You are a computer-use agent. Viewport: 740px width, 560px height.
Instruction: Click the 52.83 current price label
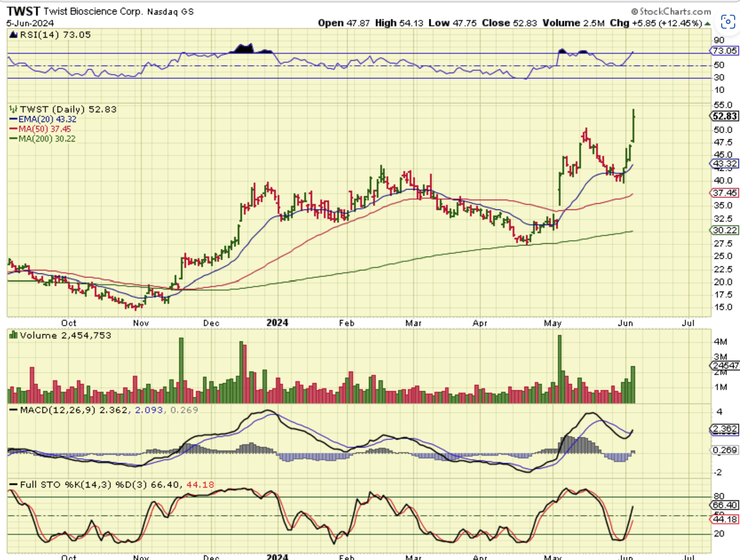tap(725, 116)
